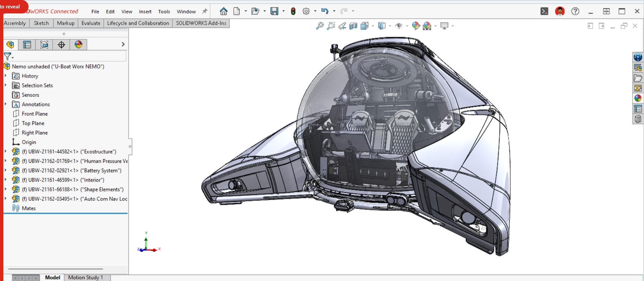Expand the Battery System component node
The image size is (644, 281).
[6, 170]
